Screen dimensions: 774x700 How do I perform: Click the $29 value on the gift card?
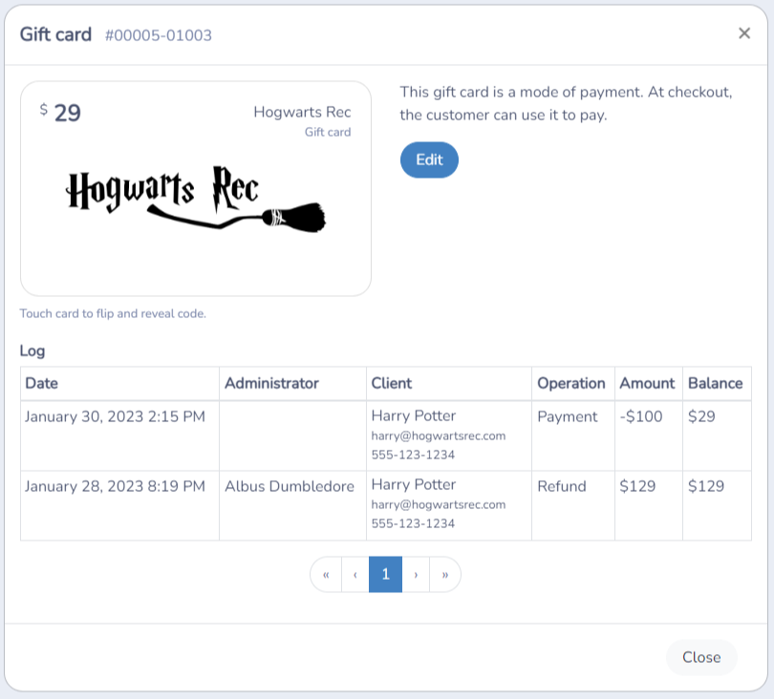click(x=60, y=113)
